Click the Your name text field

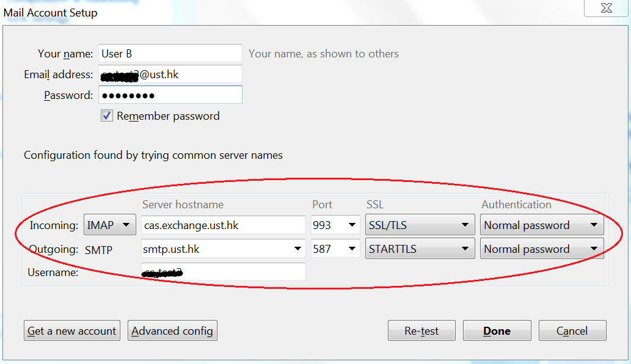(170, 54)
